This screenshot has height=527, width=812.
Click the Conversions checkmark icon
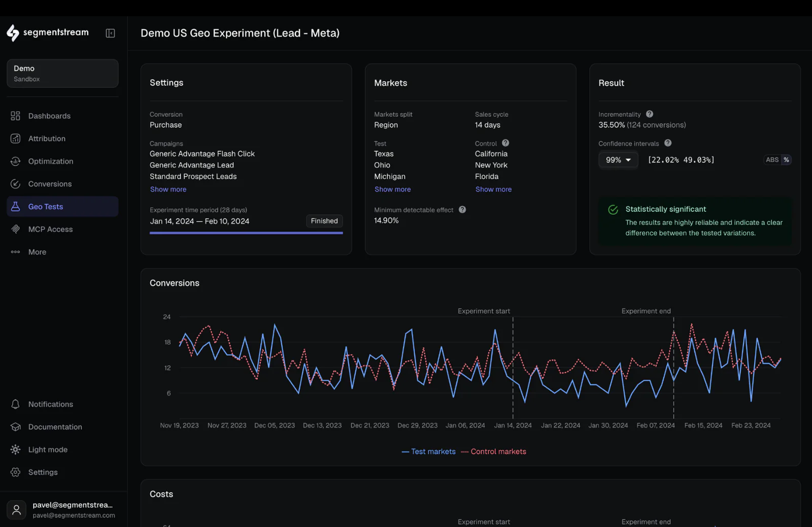coord(15,184)
